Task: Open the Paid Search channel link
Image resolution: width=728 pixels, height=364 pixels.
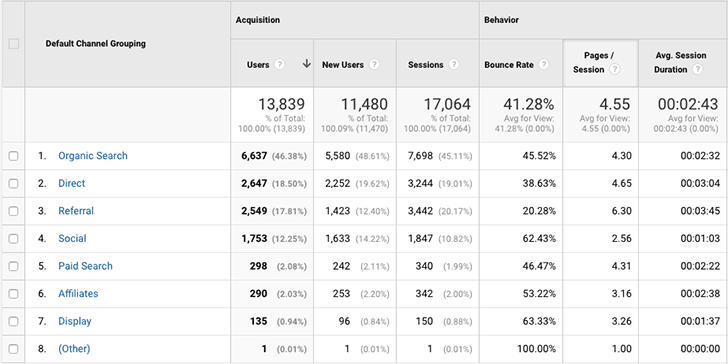Action: tap(85, 266)
